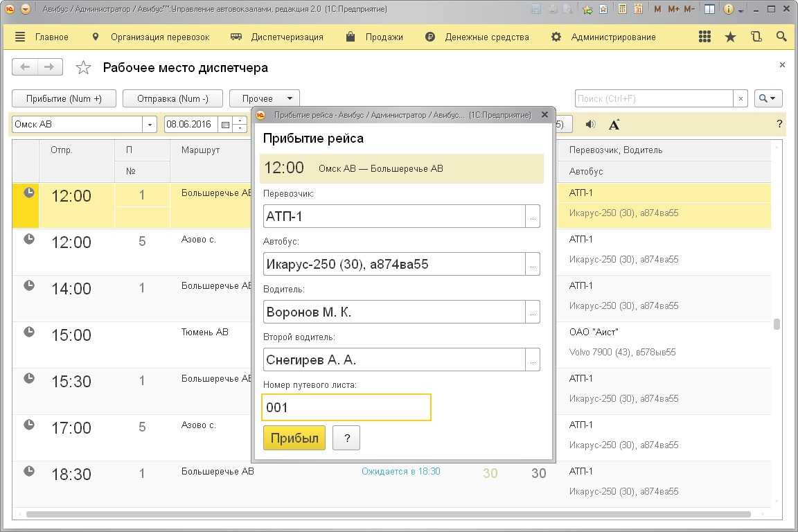Click the 'Отправка (Num -)' button
The width and height of the screenshot is (798, 532).
pos(172,99)
